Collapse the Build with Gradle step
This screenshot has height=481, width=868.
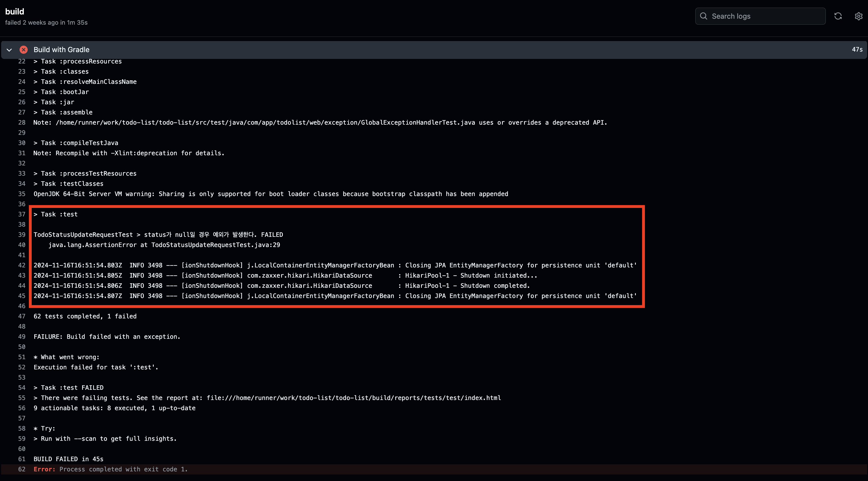pyautogui.click(x=9, y=50)
